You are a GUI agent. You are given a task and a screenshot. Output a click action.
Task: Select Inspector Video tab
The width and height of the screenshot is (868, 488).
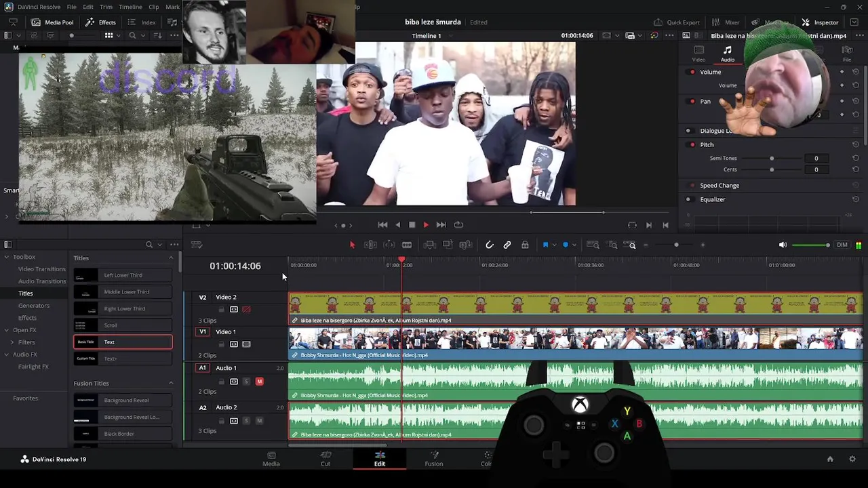(698, 54)
